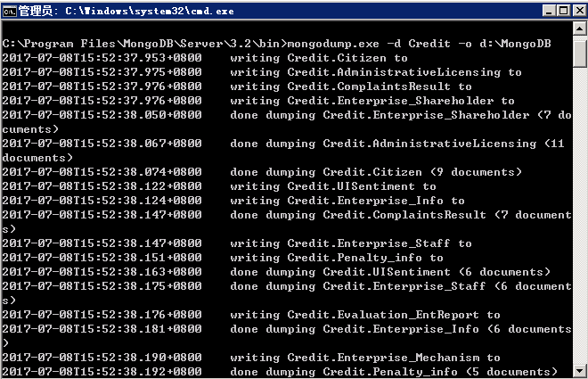Click 'writing Credit.Enterprise_Mechanism to' line
Image resolution: width=588 pixels, height=379 pixels.
click(x=364, y=358)
